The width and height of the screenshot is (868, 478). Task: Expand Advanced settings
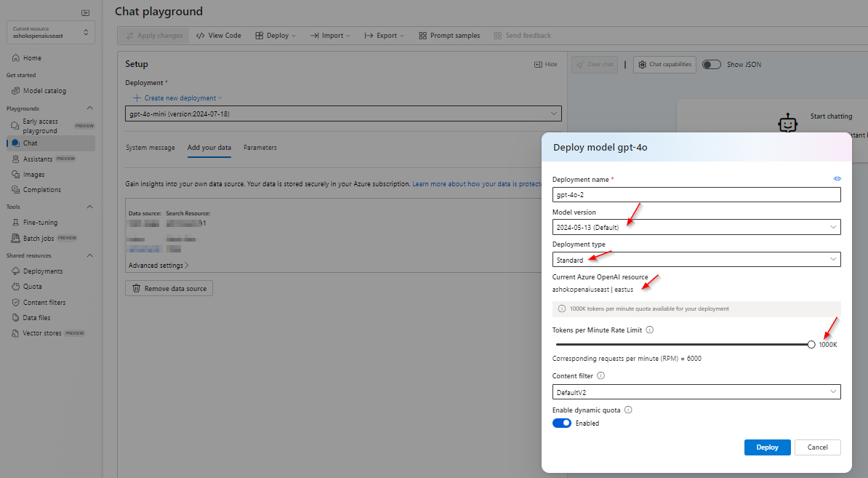[x=158, y=266]
